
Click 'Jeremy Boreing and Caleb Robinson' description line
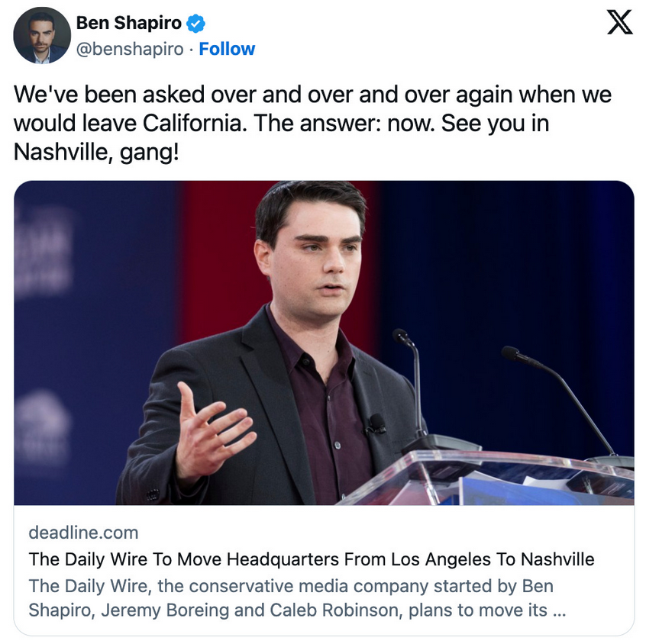click(x=252, y=610)
